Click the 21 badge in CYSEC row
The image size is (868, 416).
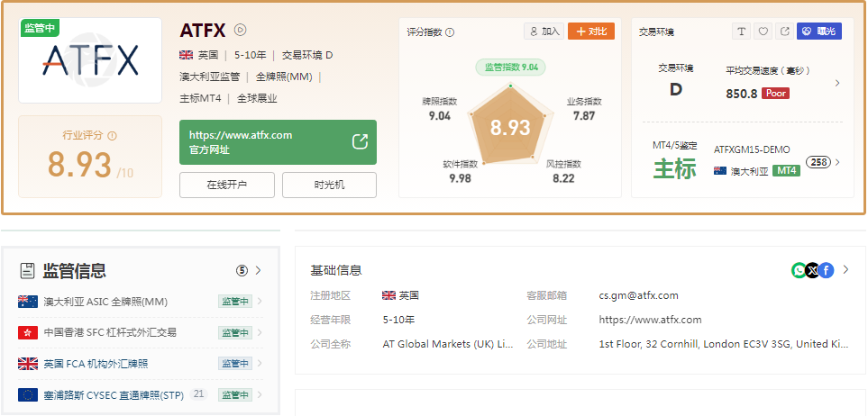point(198,393)
